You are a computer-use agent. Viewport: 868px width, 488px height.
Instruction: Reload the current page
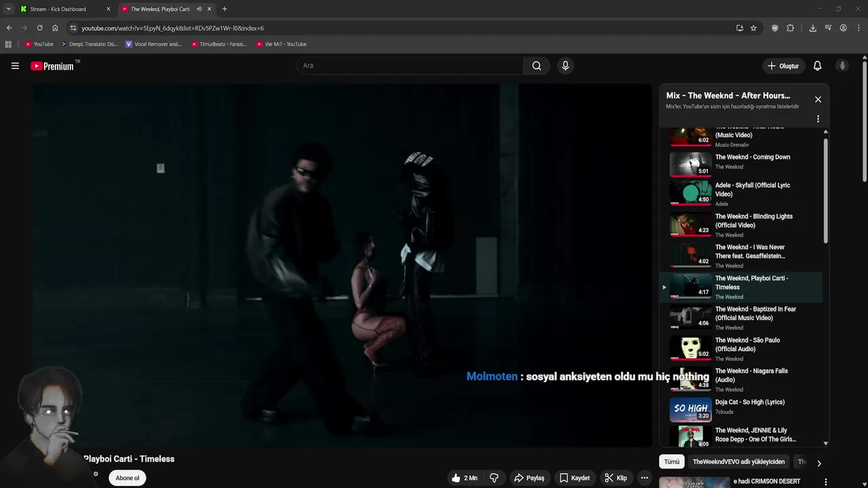(x=39, y=28)
